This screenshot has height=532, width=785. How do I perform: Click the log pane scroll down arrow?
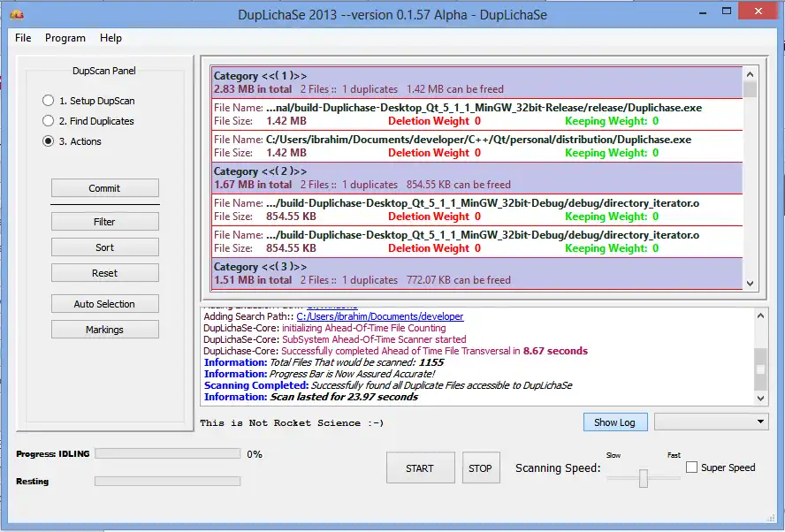[760, 399]
